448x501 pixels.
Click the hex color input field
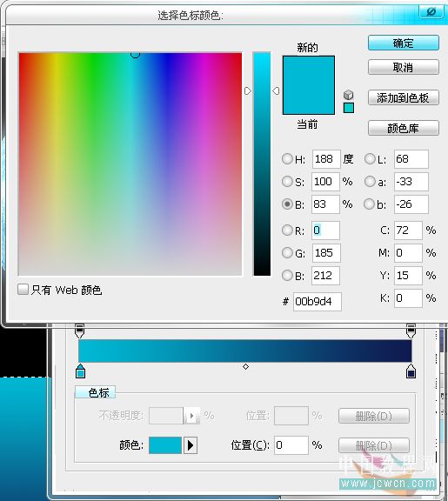point(318,301)
